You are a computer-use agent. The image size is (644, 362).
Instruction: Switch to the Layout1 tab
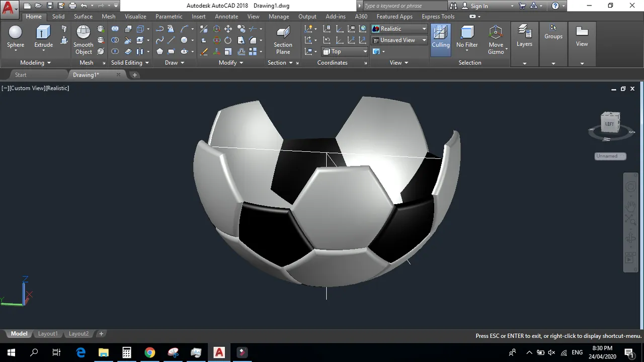click(48, 334)
